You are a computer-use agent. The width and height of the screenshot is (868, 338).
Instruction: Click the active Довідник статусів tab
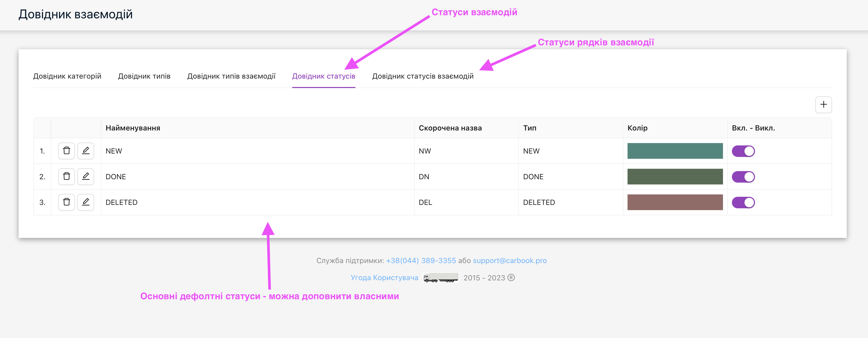pyautogui.click(x=324, y=76)
